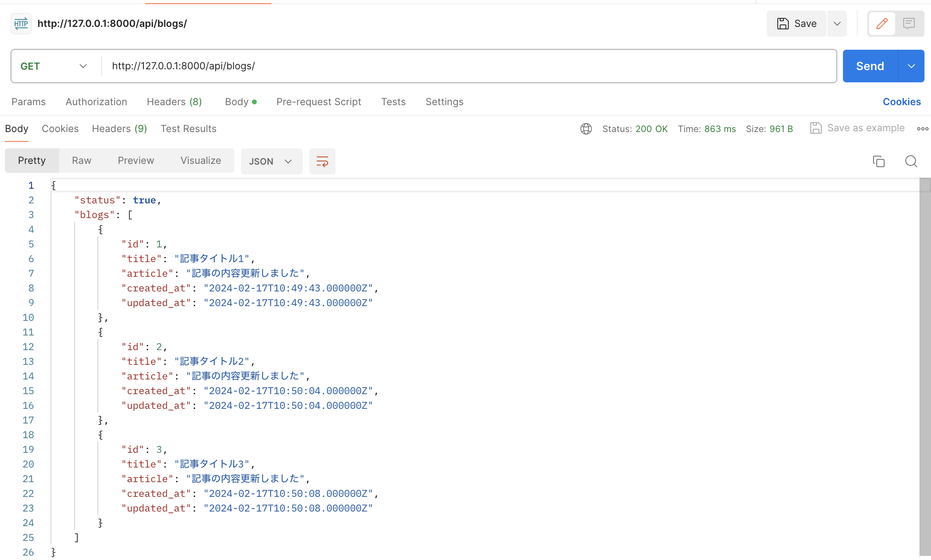Expand the Send button dropdown arrow
Screen dimensions: 931x560
(x=911, y=66)
